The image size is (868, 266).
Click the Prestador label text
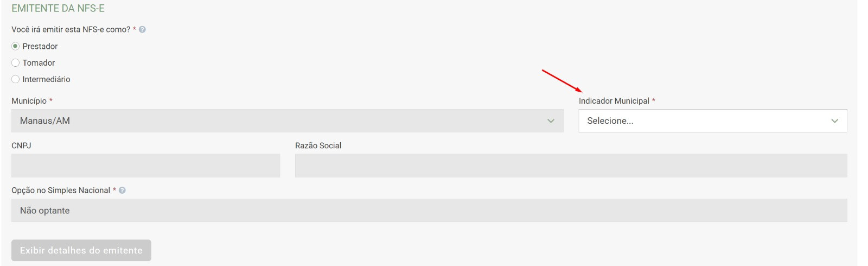tap(40, 47)
